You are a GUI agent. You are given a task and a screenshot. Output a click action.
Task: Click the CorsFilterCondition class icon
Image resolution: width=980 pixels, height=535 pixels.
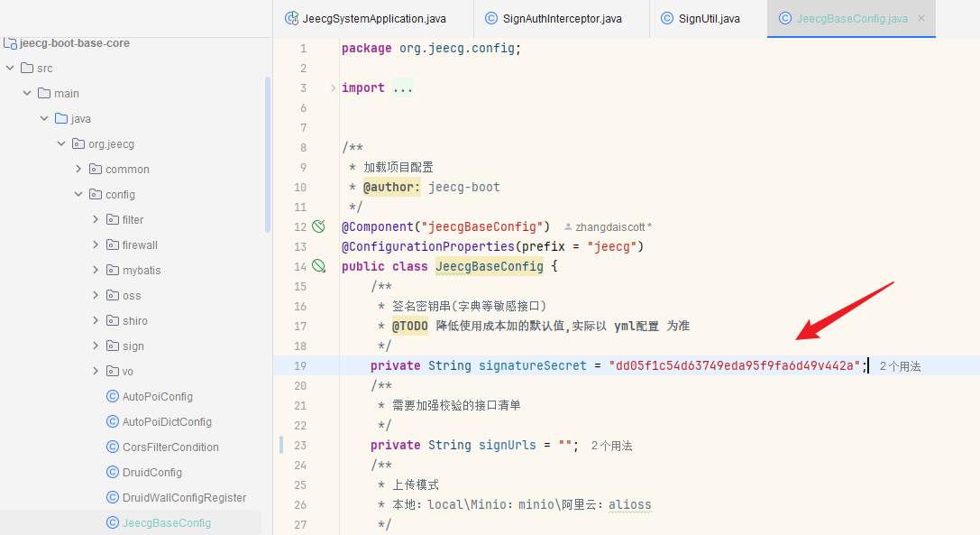tap(113, 447)
